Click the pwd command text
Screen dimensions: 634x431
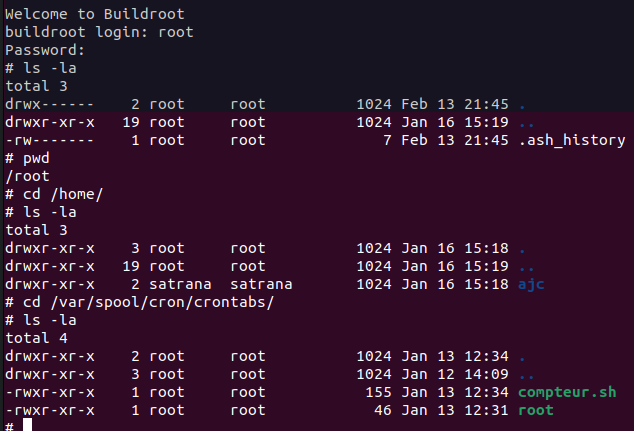tap(36, 158)
